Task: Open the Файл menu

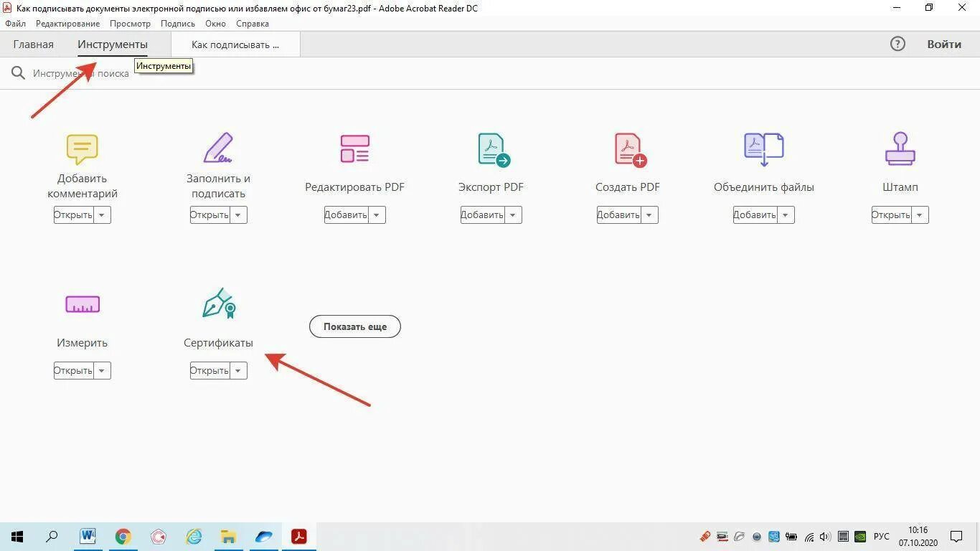Action: coord(15,24)
